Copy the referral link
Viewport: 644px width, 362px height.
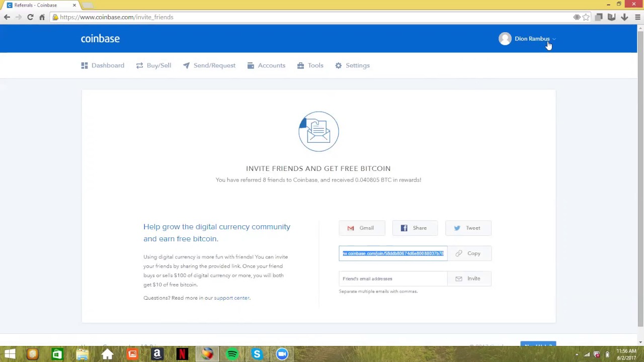(x=469, y=253)
